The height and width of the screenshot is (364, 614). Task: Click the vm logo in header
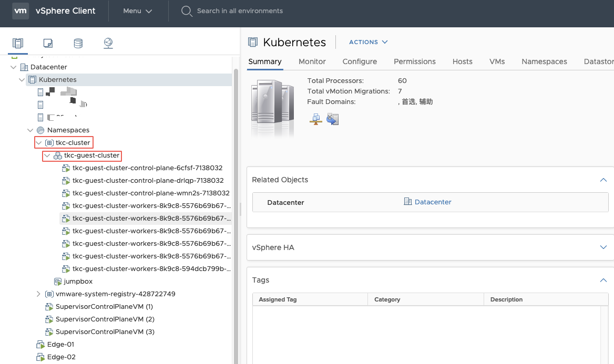[21, 11]
